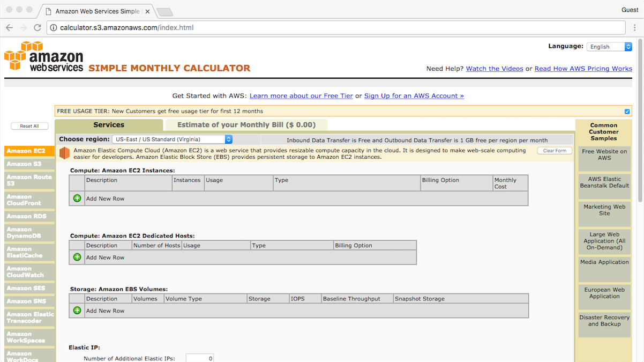This screenshot has width=644, height=362.
Task: Open Amazon ElastiCache service
Action: click(29, 252)
